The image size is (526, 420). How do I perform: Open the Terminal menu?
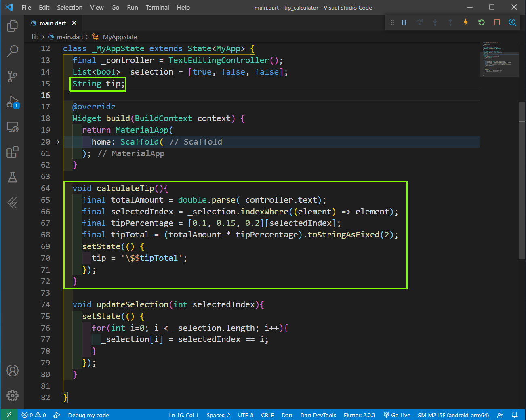click(x=157, y=7)
